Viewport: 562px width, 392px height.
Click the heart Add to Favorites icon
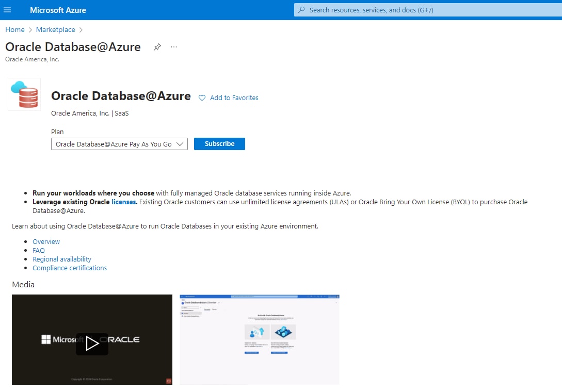(202, 98)
